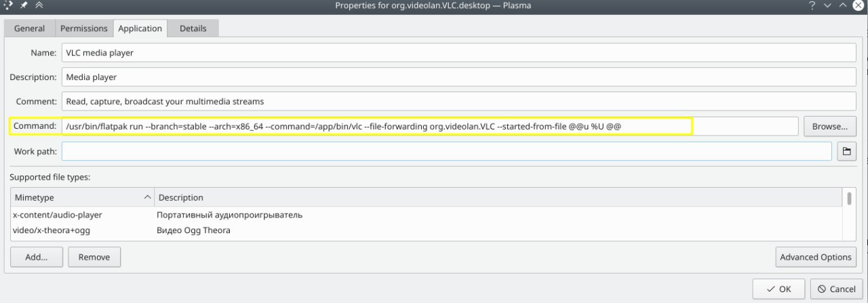Click the mimetype list scrollbar handle

coord(849,198)
